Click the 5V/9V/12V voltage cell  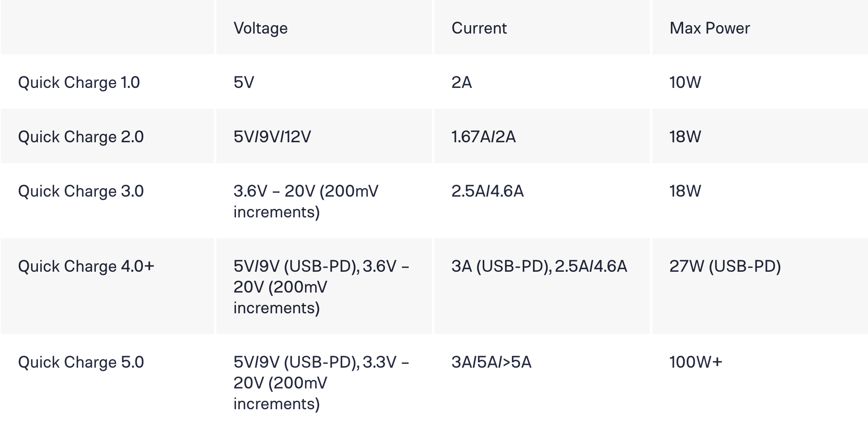[x=272, y=137]
